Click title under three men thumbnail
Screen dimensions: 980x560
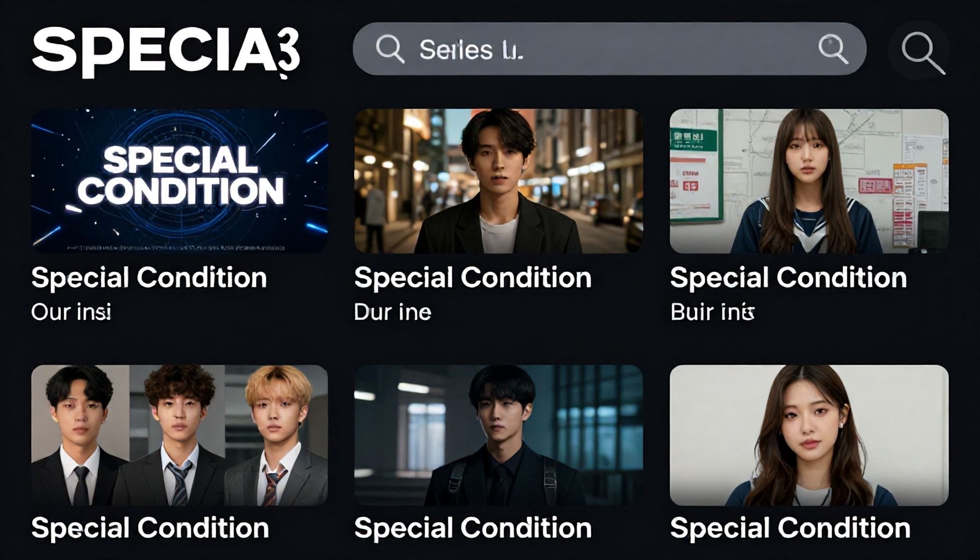(x=150, y=528)
